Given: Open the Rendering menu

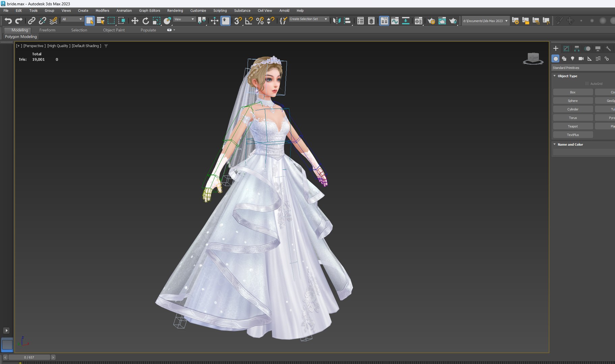Looking at the screenshot, I should pyautogui.click(x=175, y=10).
